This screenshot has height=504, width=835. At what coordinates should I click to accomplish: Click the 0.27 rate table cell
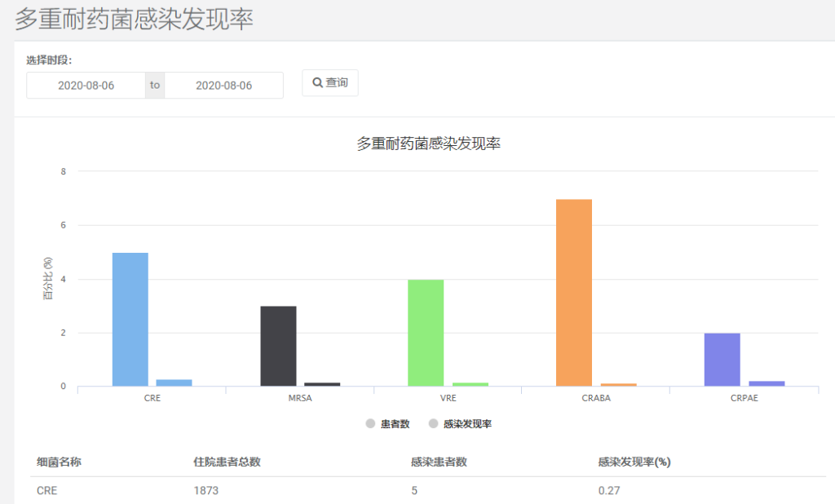coord(609,491)
